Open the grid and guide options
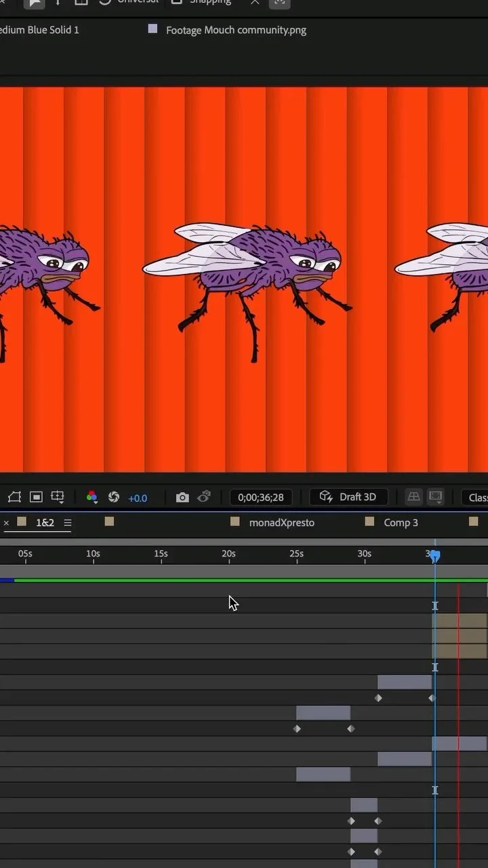The height and width of the screenshot is (868, 488). (58, 498)
